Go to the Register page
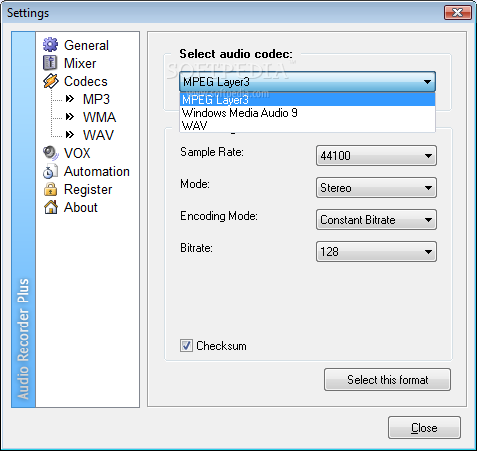 [88, 189]
